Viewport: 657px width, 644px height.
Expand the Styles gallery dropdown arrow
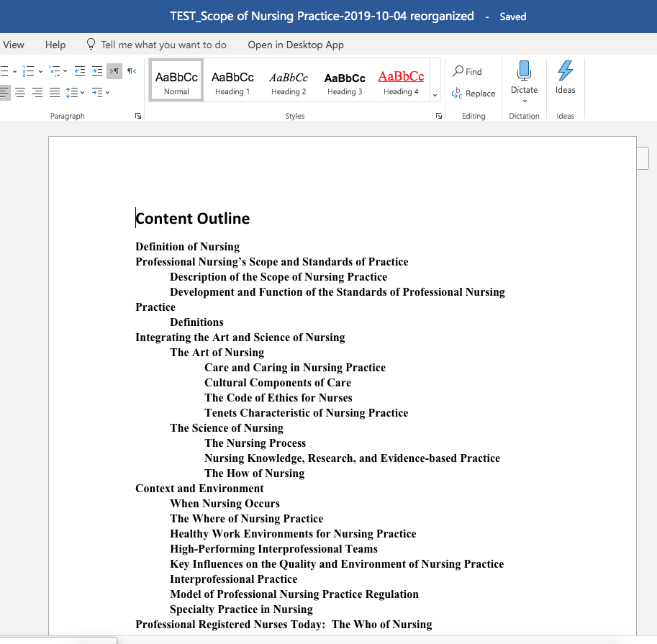coord(435,95)
